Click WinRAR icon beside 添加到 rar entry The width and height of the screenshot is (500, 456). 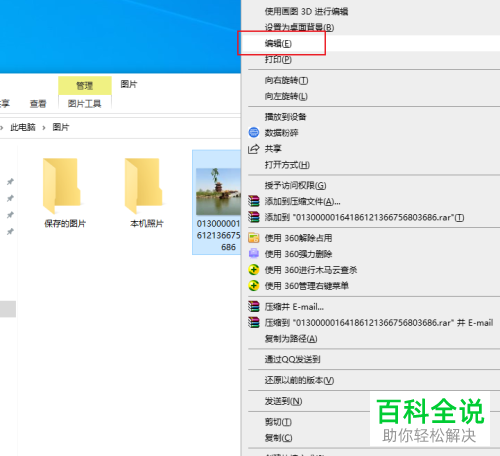pos(254,217)
